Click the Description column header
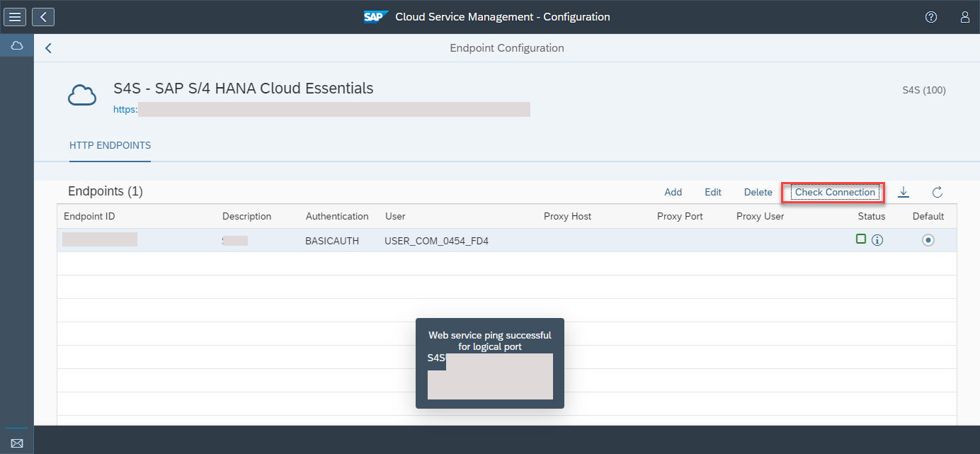This screenshot has width=980, height=454. click(x=246, y=216)
